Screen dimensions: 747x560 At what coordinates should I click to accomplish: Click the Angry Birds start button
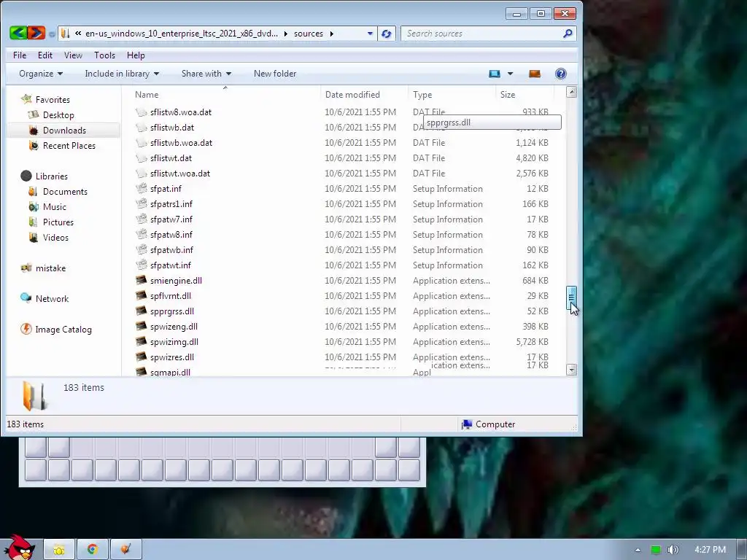19,547
